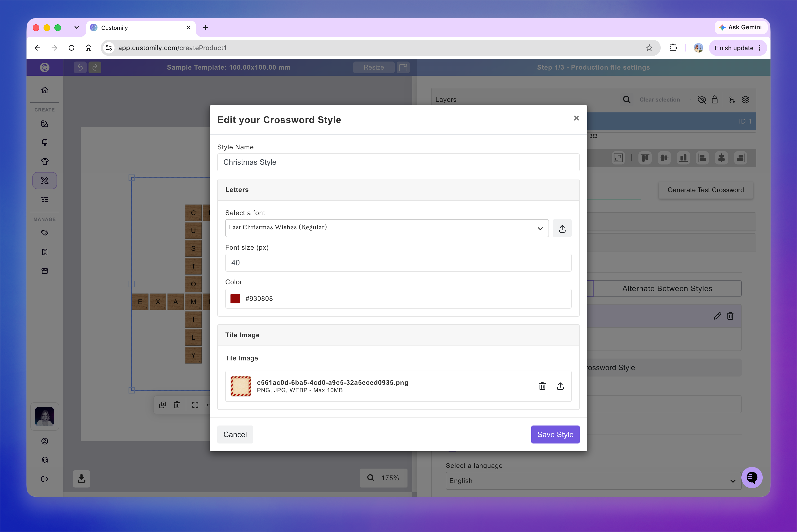797x532 pixels.
Task: Open the Select a font dropdown
Action: click(x=387, y=228)
